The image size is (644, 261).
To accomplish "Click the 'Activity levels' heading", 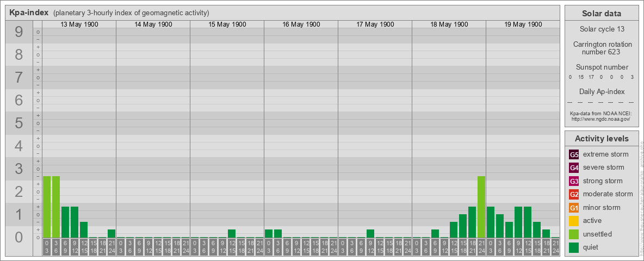I will click(x=601, y=139).
